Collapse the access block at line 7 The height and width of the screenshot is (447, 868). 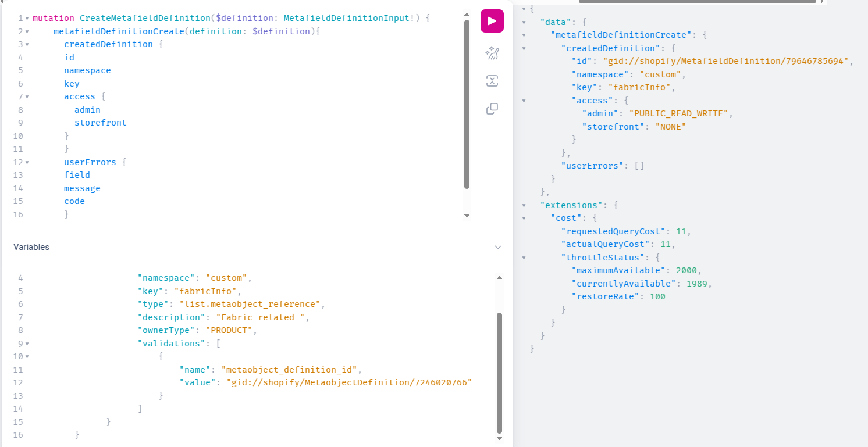pos(27,97)
